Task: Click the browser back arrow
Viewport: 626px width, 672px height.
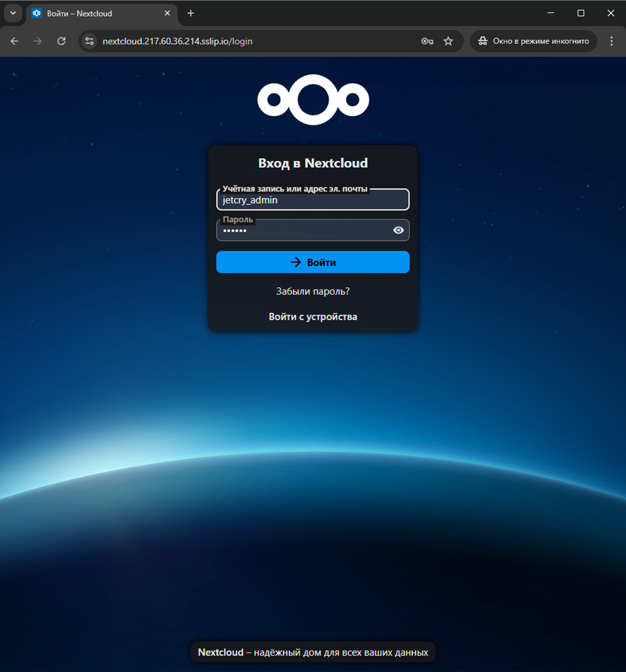Action: 15,41
